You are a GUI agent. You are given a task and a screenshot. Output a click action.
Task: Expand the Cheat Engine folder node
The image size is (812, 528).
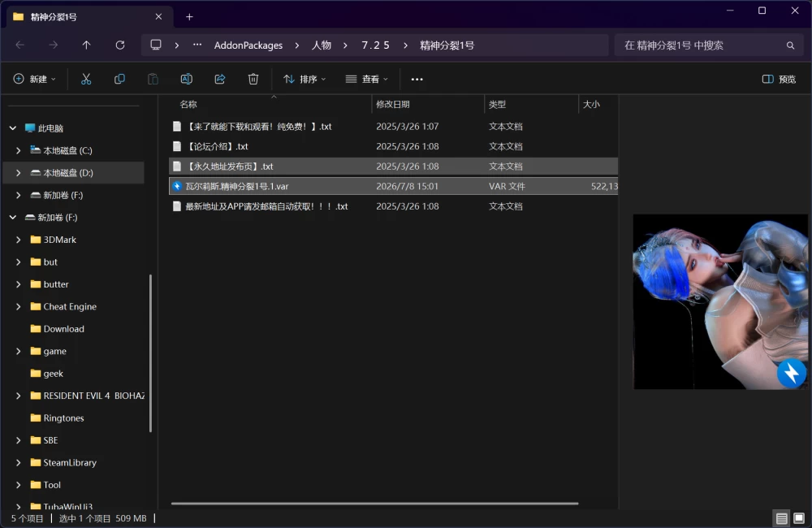point(19,307)
